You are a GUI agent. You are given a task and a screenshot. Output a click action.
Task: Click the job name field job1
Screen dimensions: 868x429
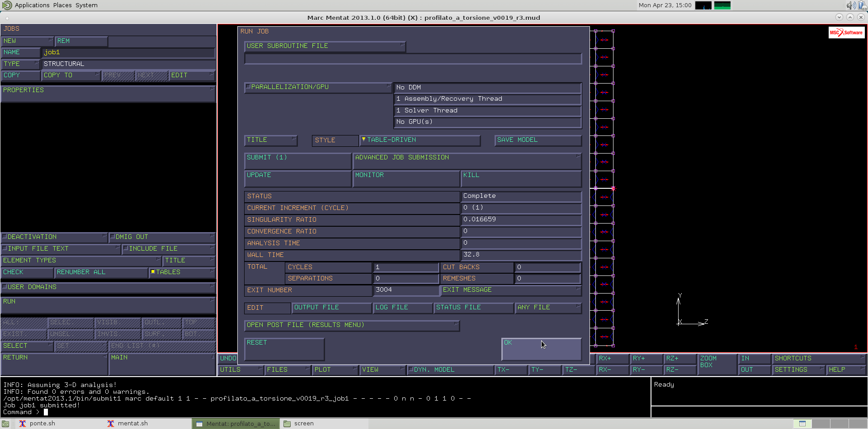[x=128, y=52]
